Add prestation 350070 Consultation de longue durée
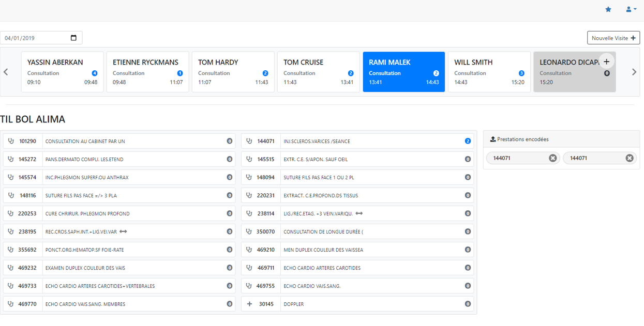The width and height of the screenshot is (644, 326). click(357, 231)
